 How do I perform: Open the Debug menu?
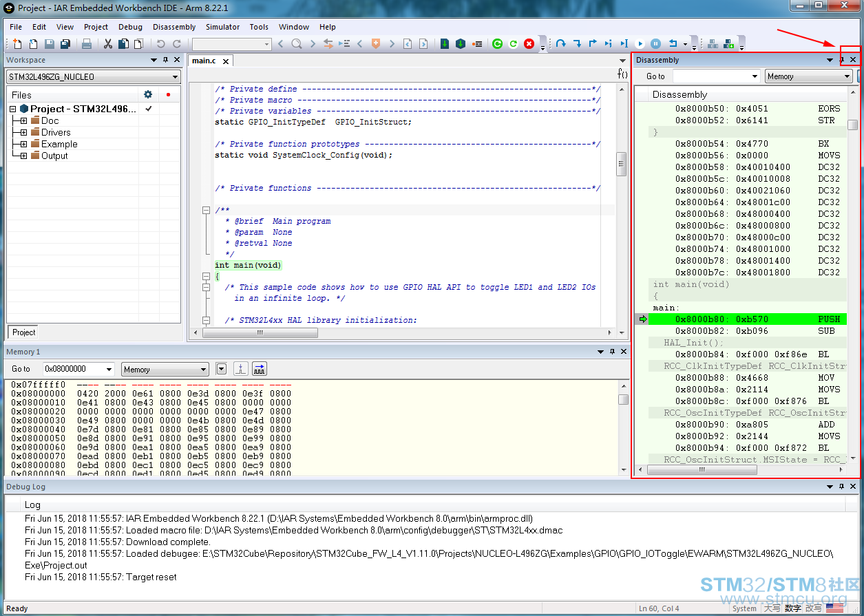pos(130,27)
